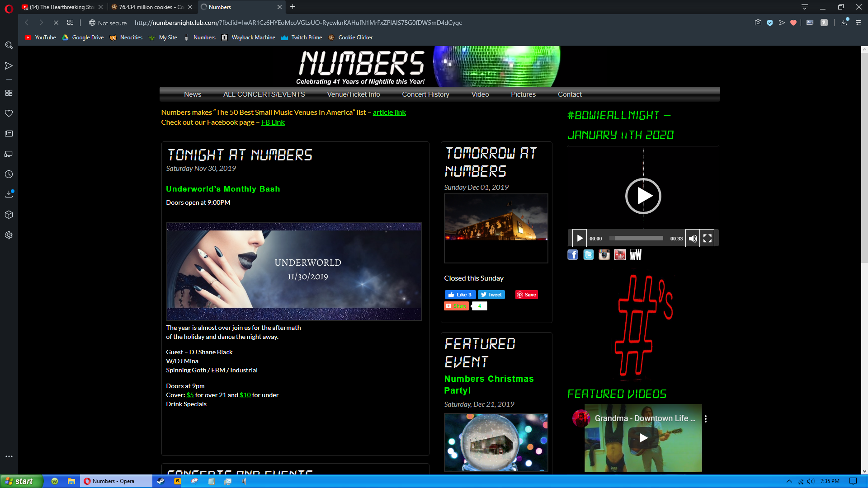
Task: Expand Grandma video options three-dot menu
Action: click(705, 419)
